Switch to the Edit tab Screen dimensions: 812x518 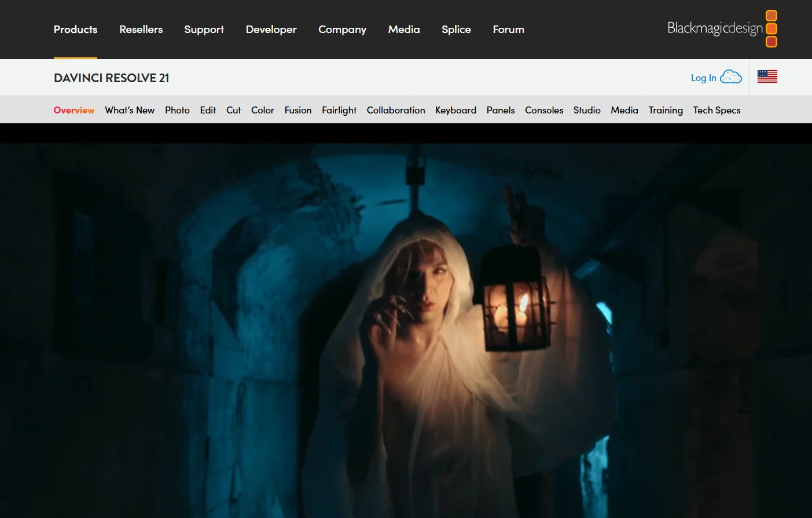click(x=208, y=110)
